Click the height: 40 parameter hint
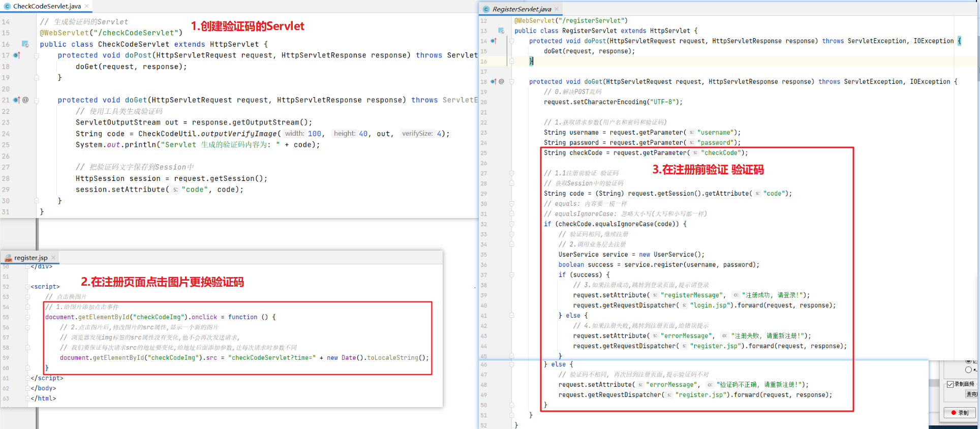The height and width of the screenshot is (429, 980). 351,134
